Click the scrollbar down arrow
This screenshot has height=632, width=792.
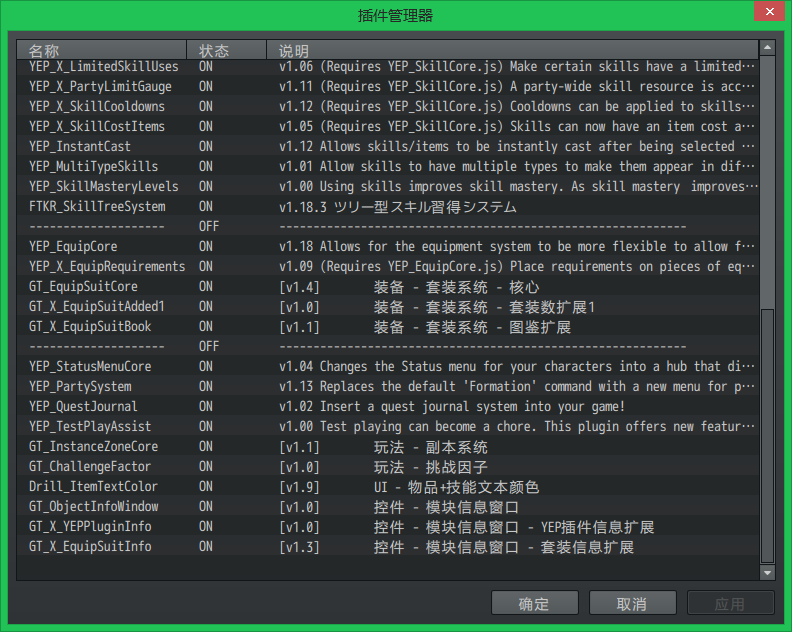click(x=767, y=572)
